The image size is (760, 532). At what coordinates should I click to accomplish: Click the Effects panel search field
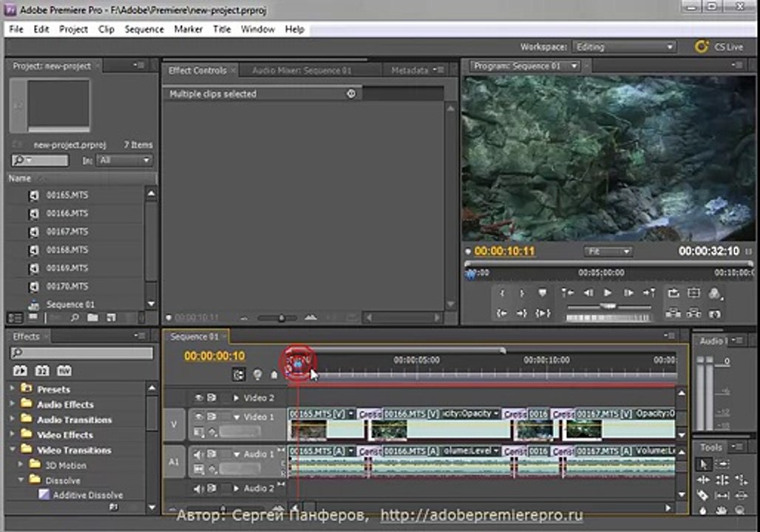81,352
